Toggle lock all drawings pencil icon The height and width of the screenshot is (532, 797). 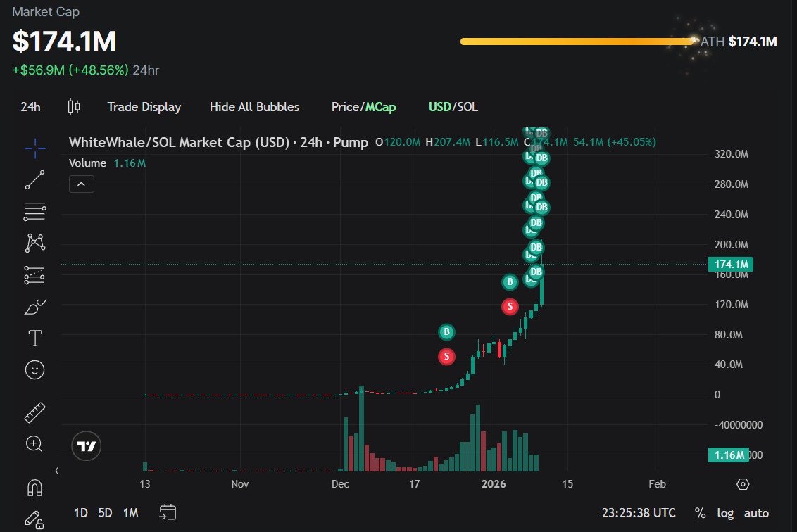[x=34, y=519]
